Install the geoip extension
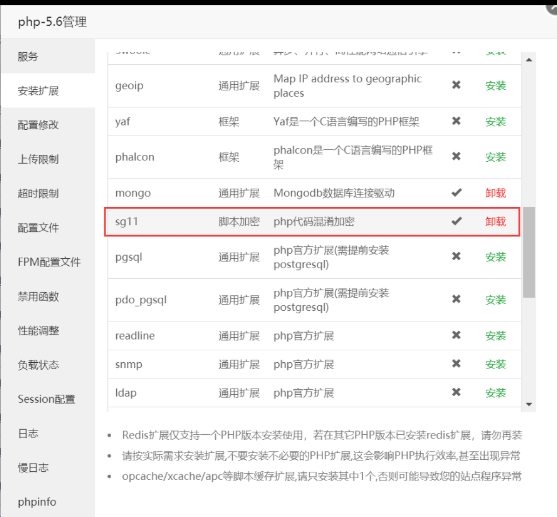557x517 pixels. click(496, 86)
